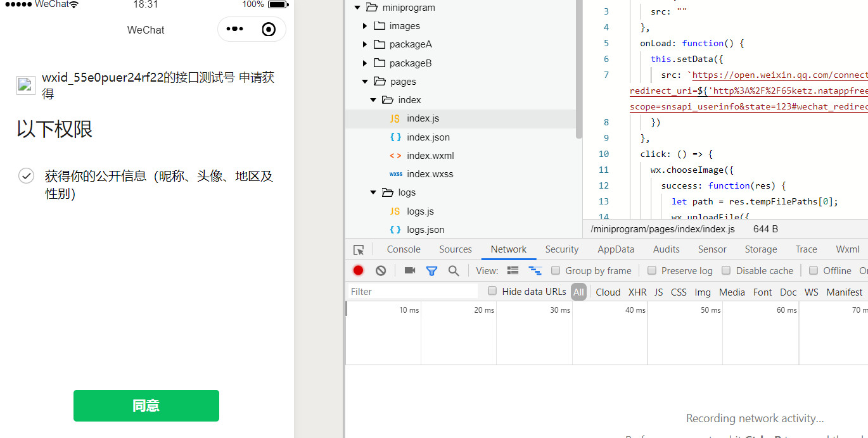Filter requests by CSS type
Viewport: 868px width, 438px height.
coord(679,292)
